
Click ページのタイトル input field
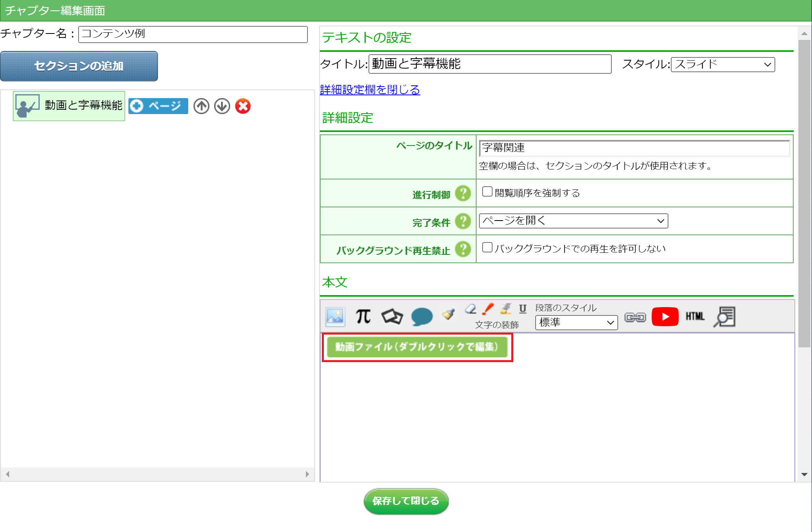pyautogui.click(x=634, y=148)
